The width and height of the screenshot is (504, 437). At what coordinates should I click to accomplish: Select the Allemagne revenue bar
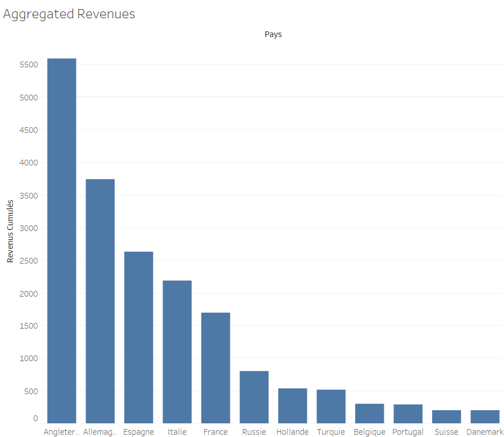100,301
